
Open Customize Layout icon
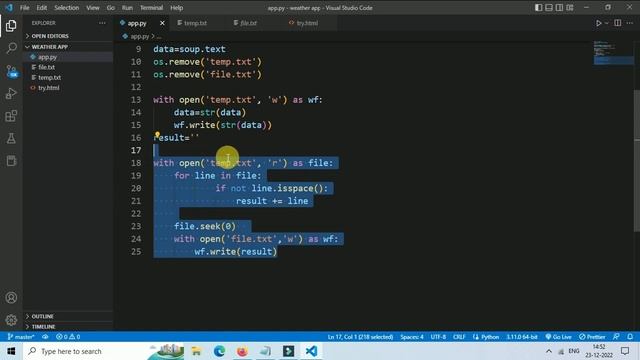570,7
